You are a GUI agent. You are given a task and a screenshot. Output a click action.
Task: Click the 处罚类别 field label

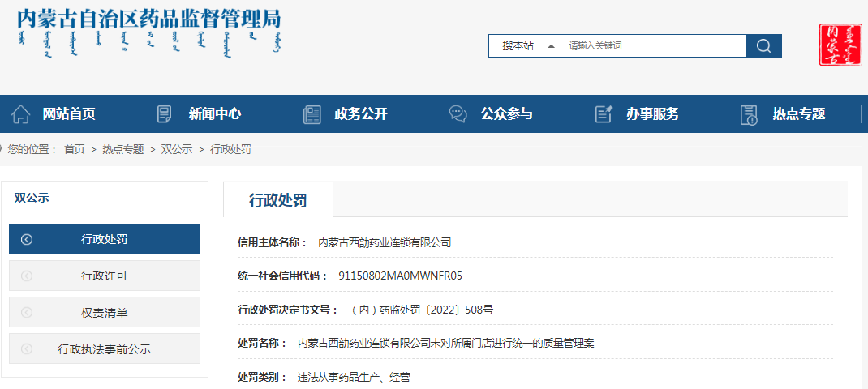[262, 378]
